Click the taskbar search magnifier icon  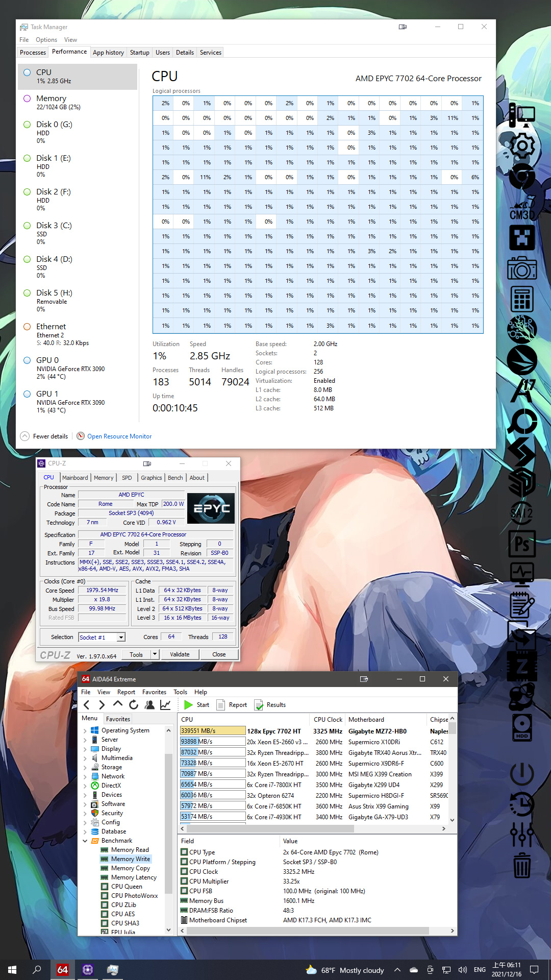tap(37, 970)
